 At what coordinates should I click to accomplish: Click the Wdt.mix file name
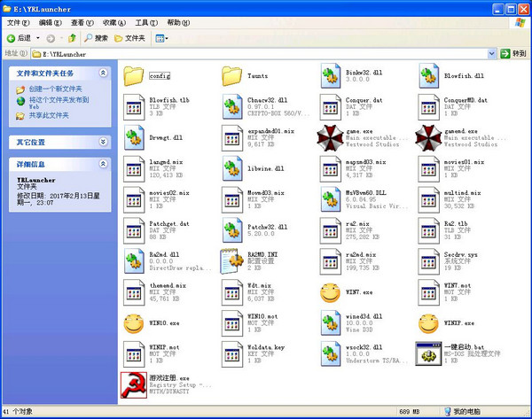click(259, 285)
